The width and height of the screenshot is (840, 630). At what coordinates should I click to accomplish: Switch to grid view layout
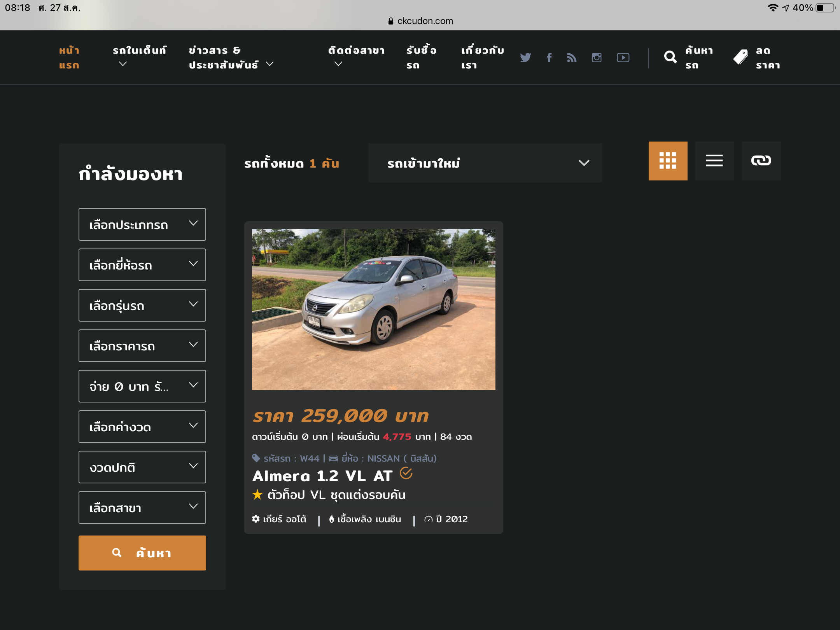tap(668, 161)
